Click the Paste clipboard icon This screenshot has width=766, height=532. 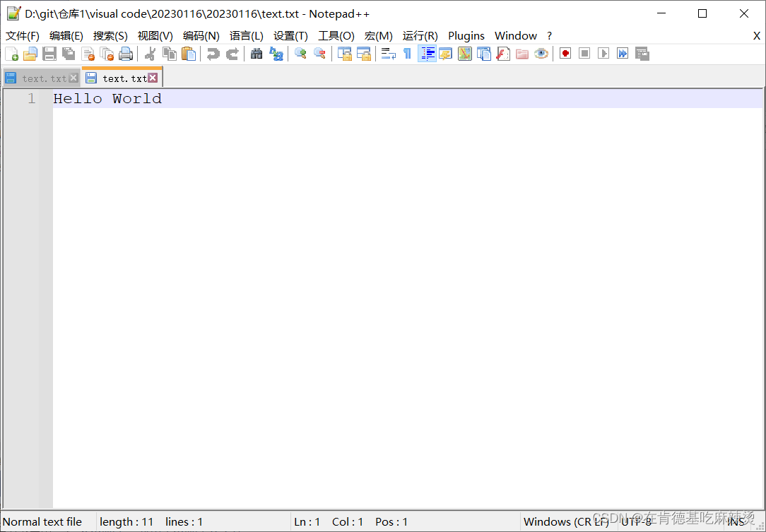189,53
